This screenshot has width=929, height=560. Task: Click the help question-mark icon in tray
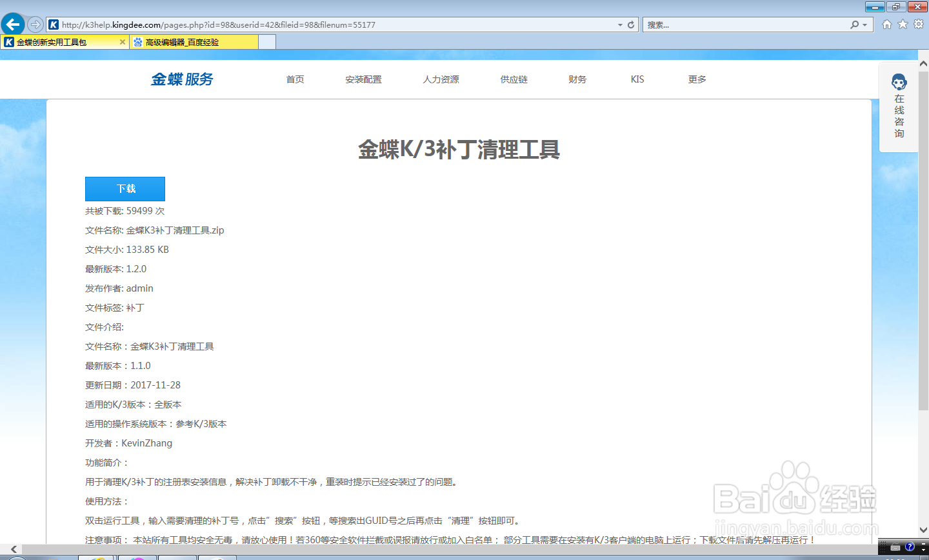910,546
